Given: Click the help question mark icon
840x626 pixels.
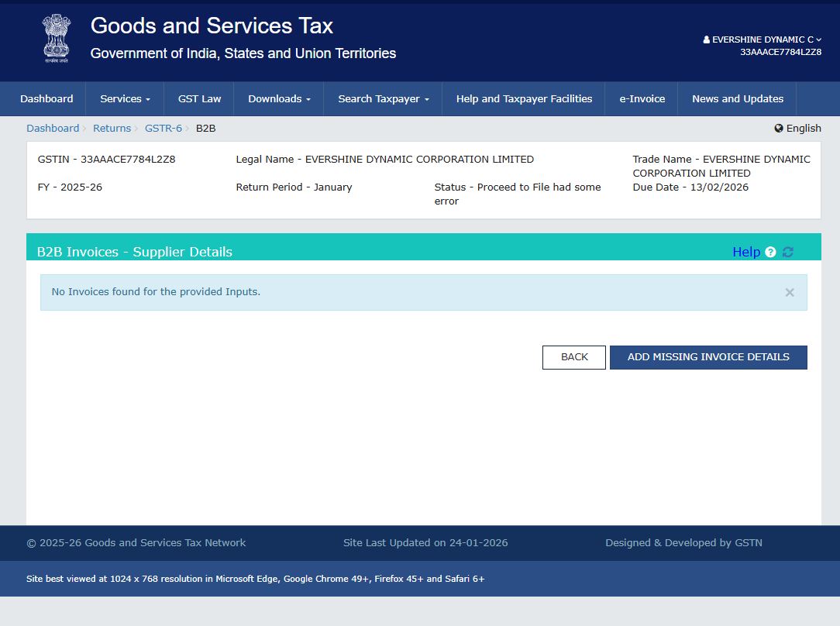Looking at the screenshot, I should click(x=770, y=253).
